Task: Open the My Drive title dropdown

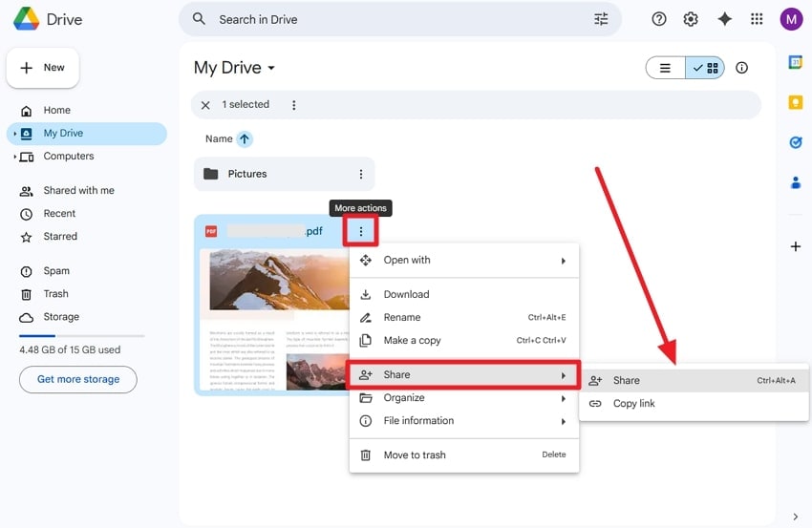Action: (234, 68)
